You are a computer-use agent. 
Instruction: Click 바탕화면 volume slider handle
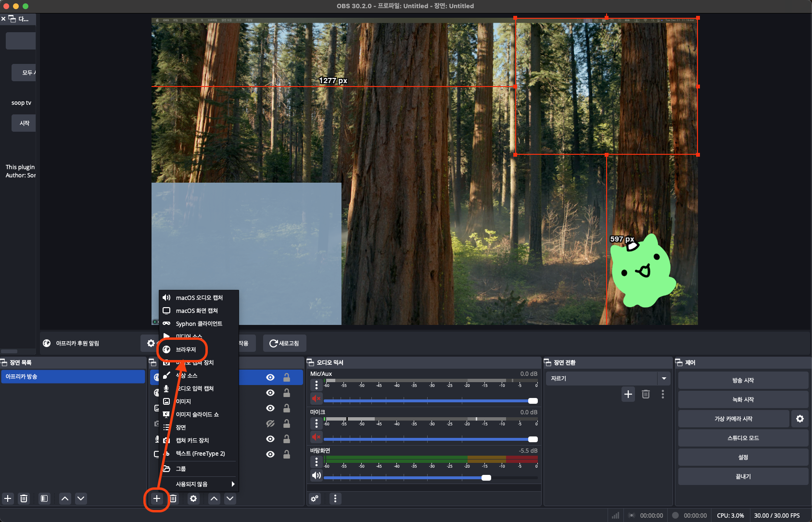pyautogui.click(x=486, y=478)
